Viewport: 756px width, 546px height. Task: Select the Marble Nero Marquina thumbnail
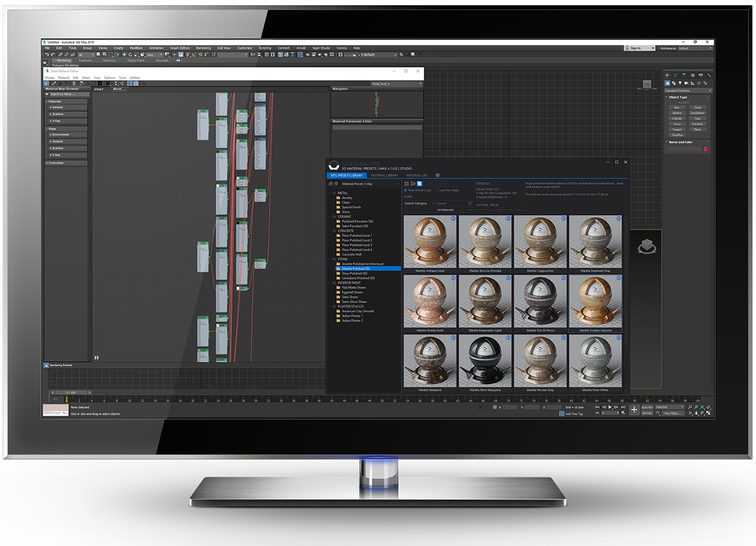coord(485,362)
